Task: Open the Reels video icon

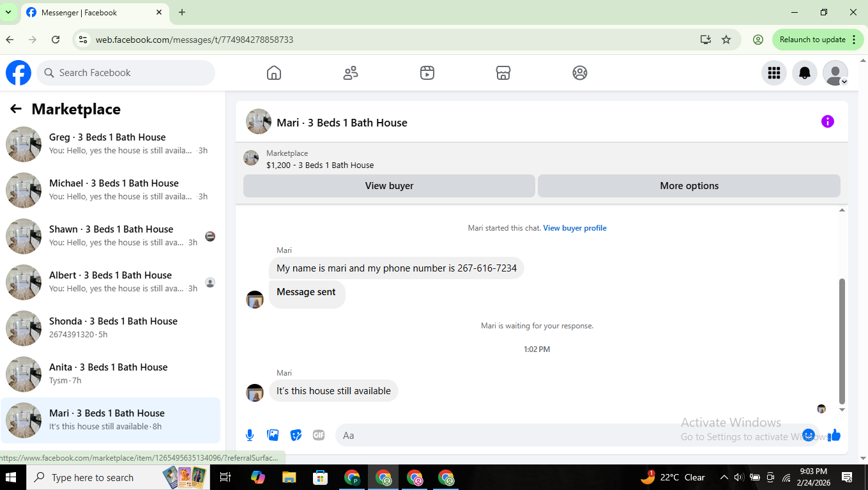Action: tap(427, 73)
